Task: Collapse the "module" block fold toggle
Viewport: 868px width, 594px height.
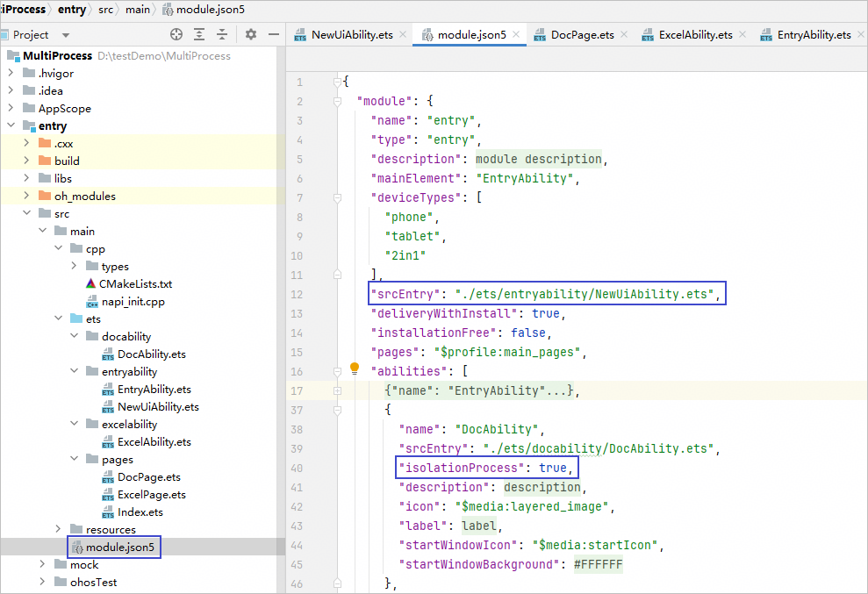Action: pos(338,101)
